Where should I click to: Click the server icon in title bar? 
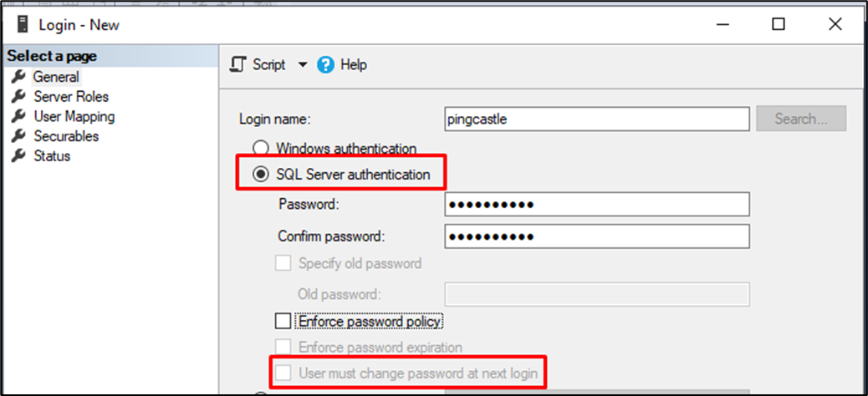(x=23, y=25)
